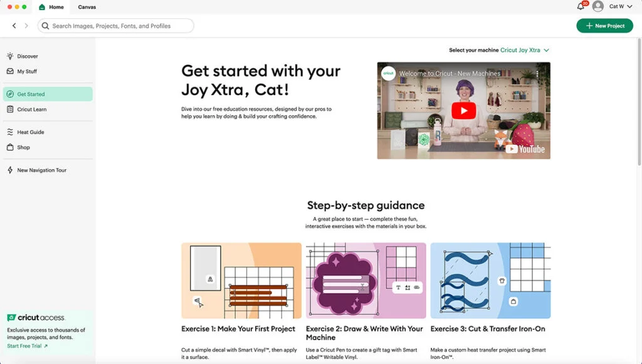Open the video title 'Welcome to Cricut - New Machines'
The image size is (642, 364).
click(x=450, y=74)
